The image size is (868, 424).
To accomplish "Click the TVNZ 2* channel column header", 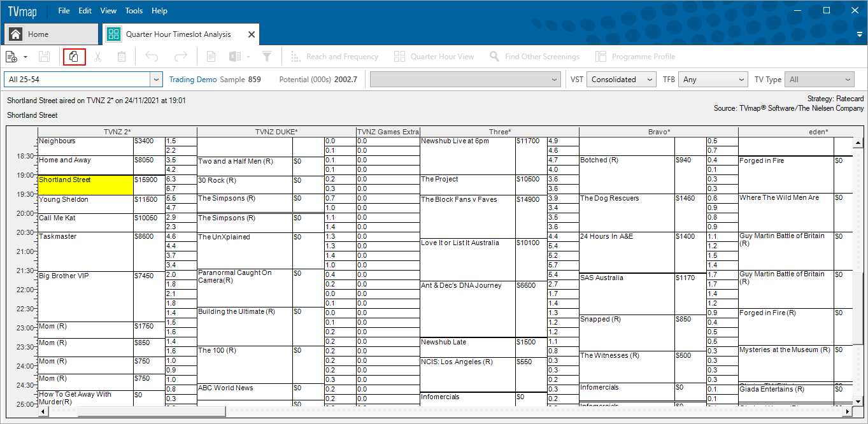I will (x=117, y=132).
